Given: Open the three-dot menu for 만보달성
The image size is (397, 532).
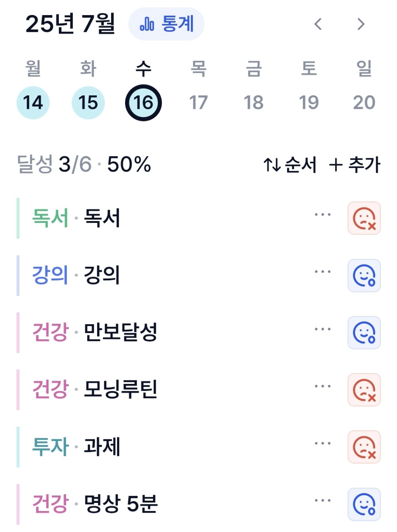Looking at the screenshot, I should pyautogui.click(x=323, y=329).
